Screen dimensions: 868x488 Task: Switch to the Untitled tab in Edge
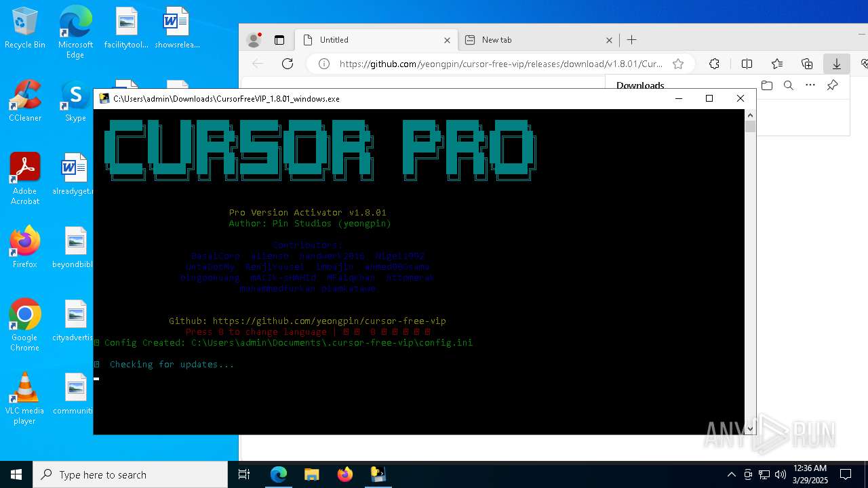coord(376,40)
